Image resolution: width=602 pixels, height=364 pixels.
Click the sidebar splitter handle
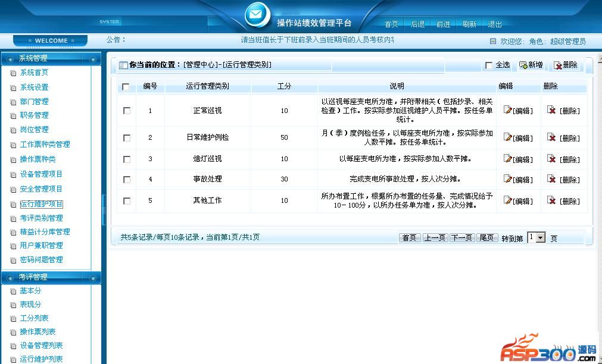point(104,209)
